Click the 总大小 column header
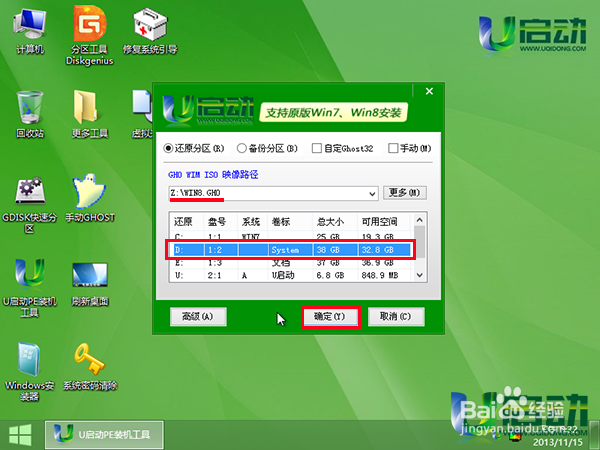600x450 pixels. click(x=335, y=222)
